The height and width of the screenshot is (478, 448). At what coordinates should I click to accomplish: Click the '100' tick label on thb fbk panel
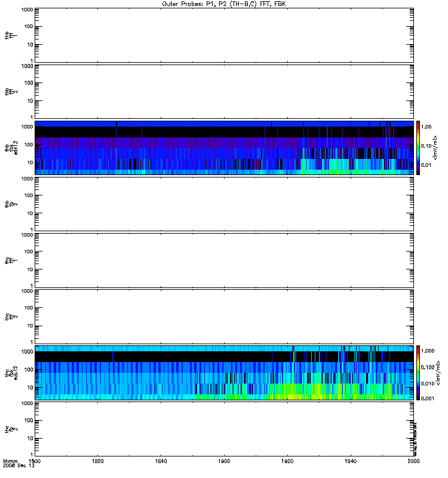click(x=29, y=145)
